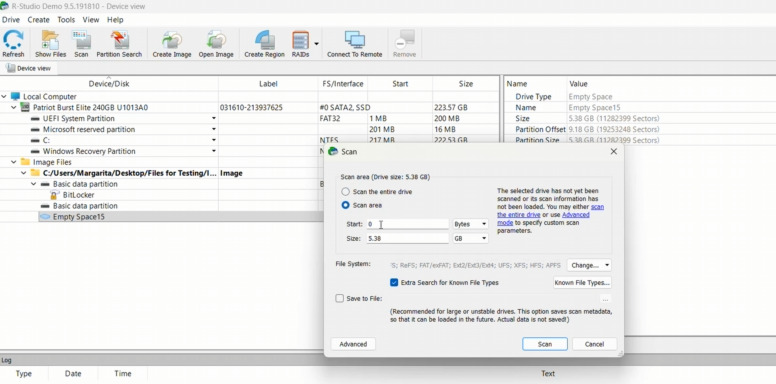Image resolution: width=776 pixels, height=384 pixels.
Task: Click the Size value input field
Action: pyautogui.click(x=407, y=239)
